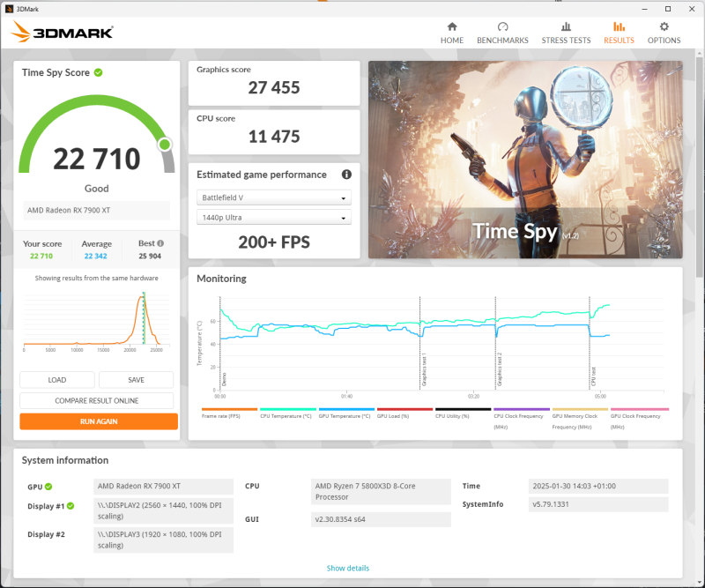705x588 pixels.
Task: Click the Average score 22 342
Action: coord(96,256)
